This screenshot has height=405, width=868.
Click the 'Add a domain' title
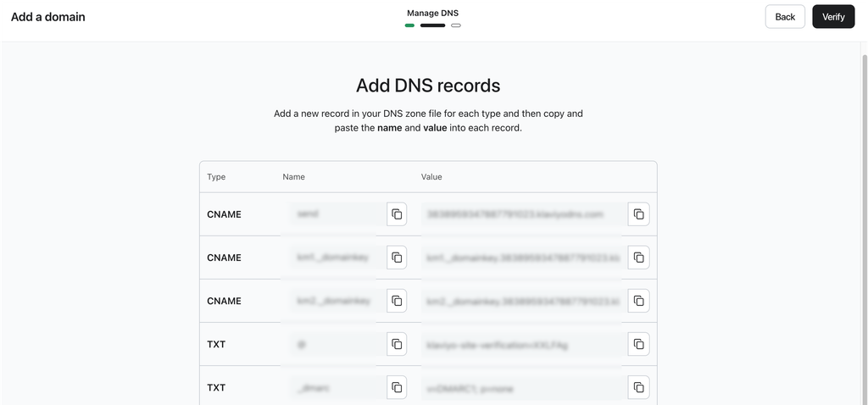tap(48, 17)
